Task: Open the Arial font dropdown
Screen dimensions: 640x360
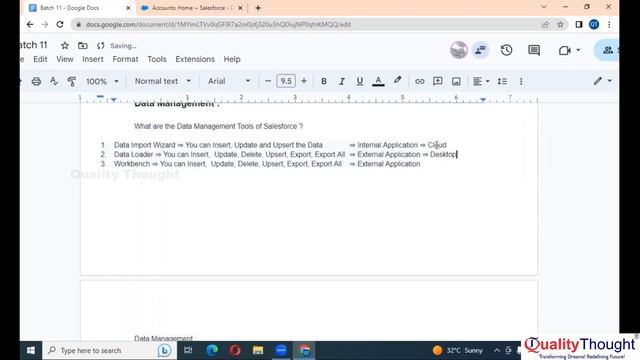Action: pos(229,81)
